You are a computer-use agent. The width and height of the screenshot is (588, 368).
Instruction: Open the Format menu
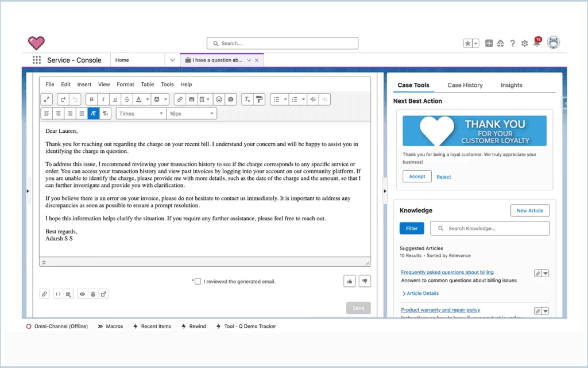pos(125,85)
